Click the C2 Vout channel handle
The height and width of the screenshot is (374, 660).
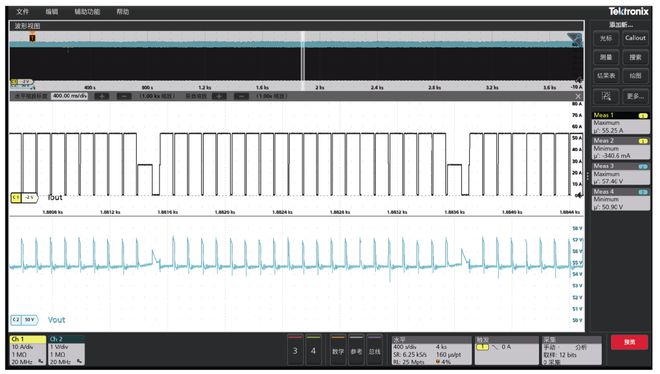pos(24,320)
